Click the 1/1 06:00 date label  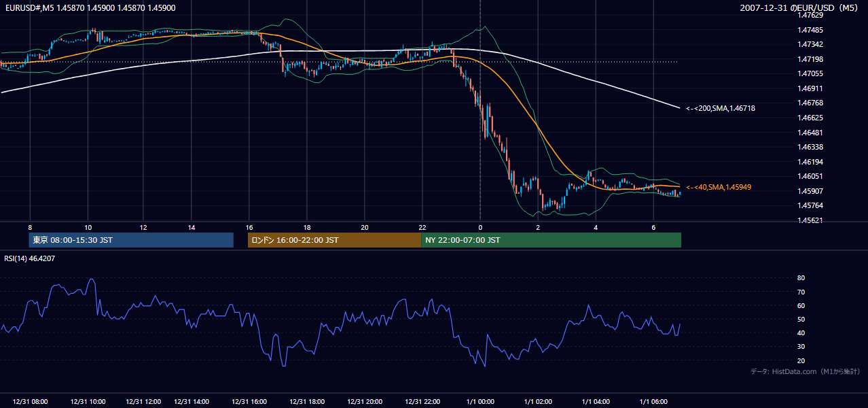[x=653, y=402]
